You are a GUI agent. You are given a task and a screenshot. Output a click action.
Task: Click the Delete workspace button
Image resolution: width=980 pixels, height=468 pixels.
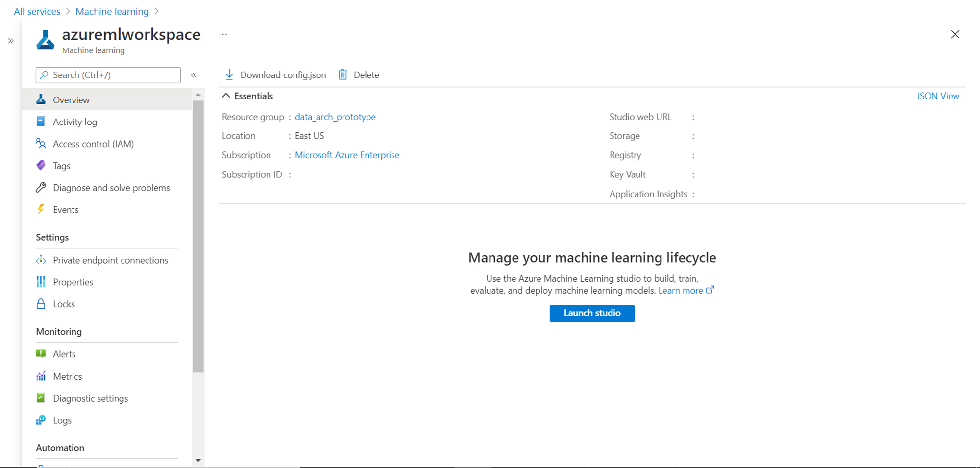click(359, 74)
